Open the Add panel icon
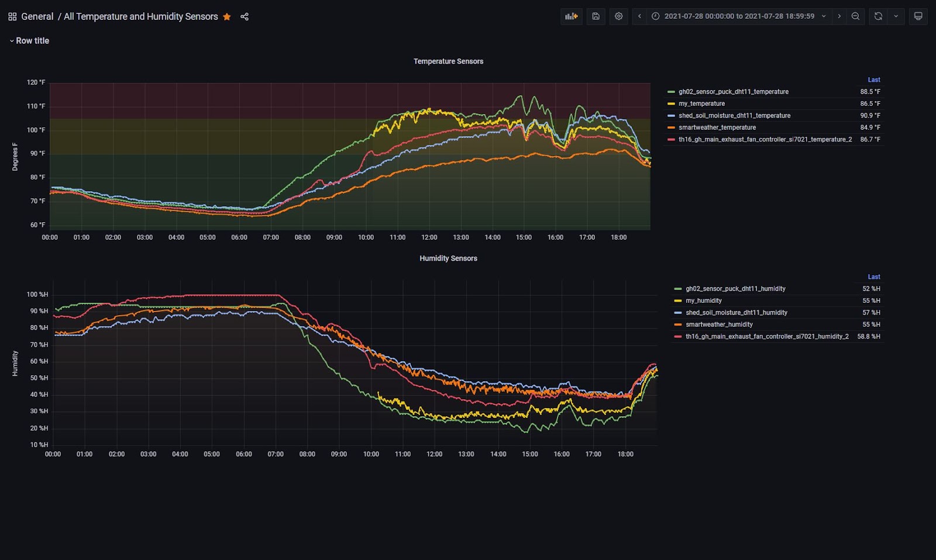 (x=572, y=16)
